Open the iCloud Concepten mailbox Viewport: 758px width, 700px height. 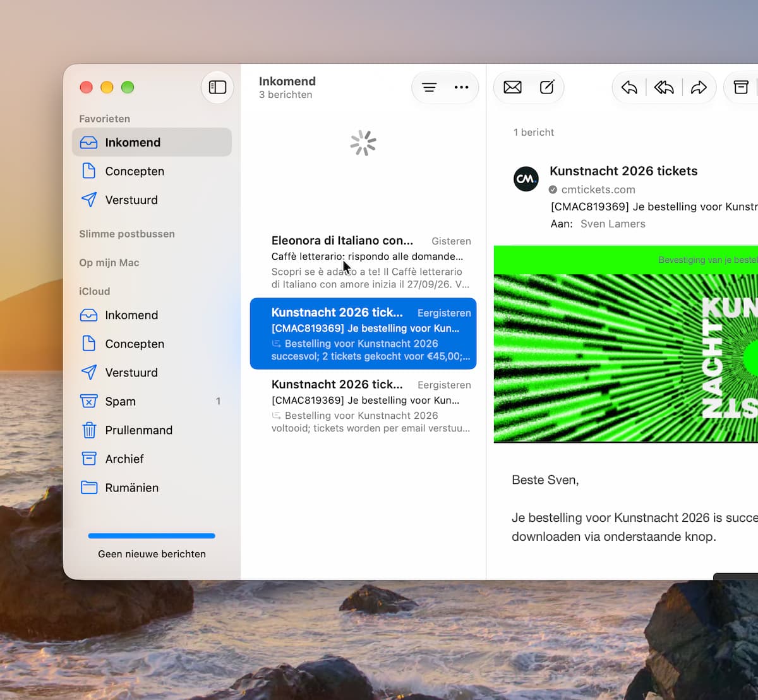[x=152, y=344]
